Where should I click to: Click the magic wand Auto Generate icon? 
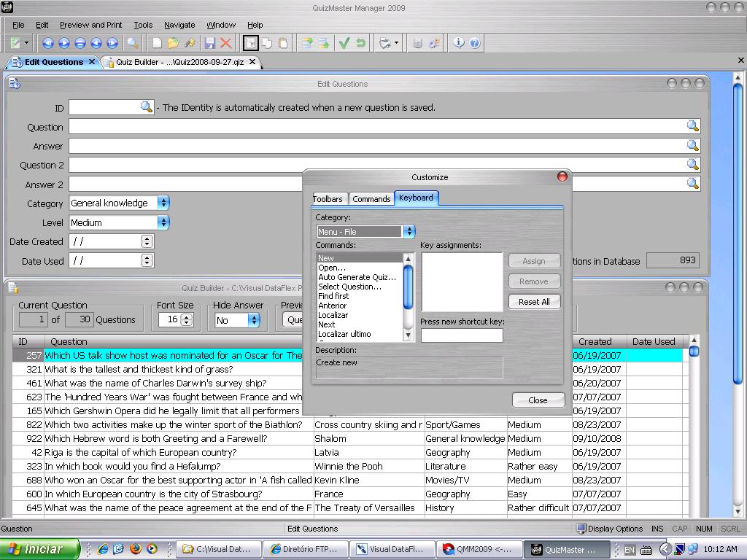pos(190,43)
